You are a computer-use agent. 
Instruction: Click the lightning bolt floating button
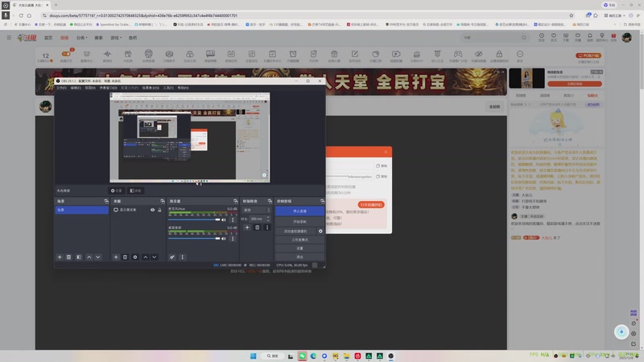tap(621, 331)
